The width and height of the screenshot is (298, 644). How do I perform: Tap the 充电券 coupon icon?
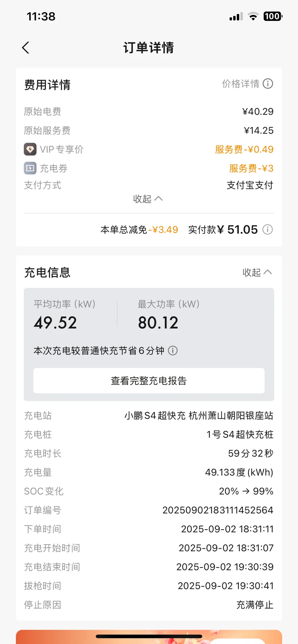(30, 168)
